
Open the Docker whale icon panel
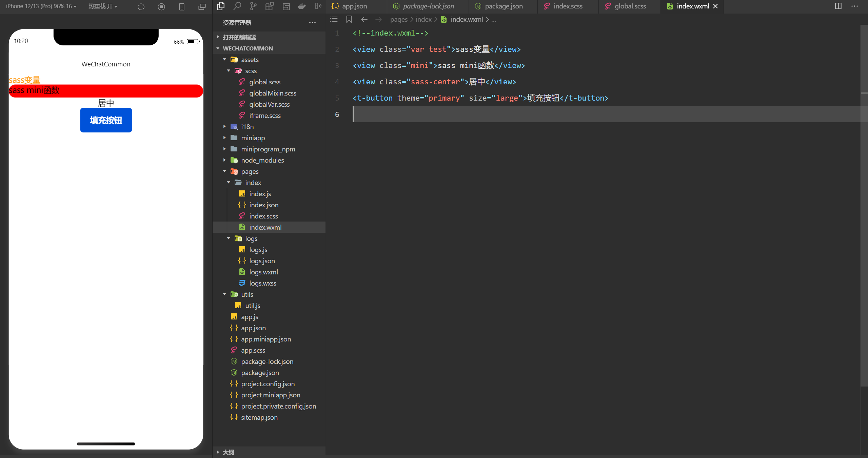(x=302, y=6)
